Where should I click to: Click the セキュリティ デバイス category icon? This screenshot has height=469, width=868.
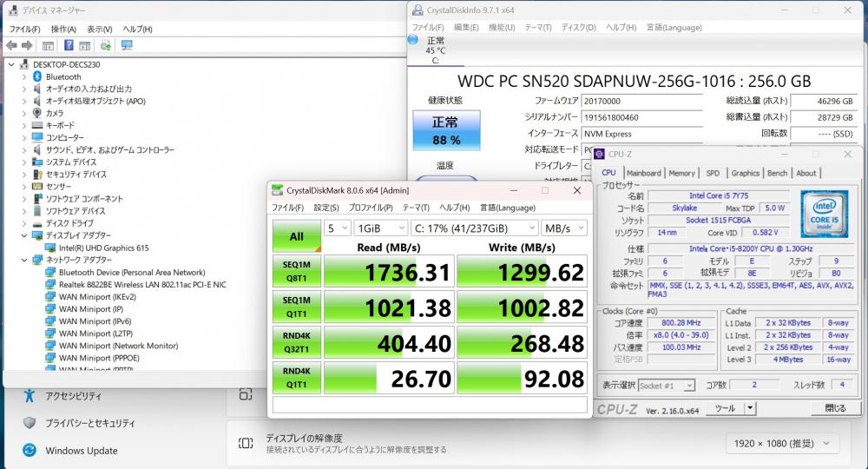[x=37, y=174]
